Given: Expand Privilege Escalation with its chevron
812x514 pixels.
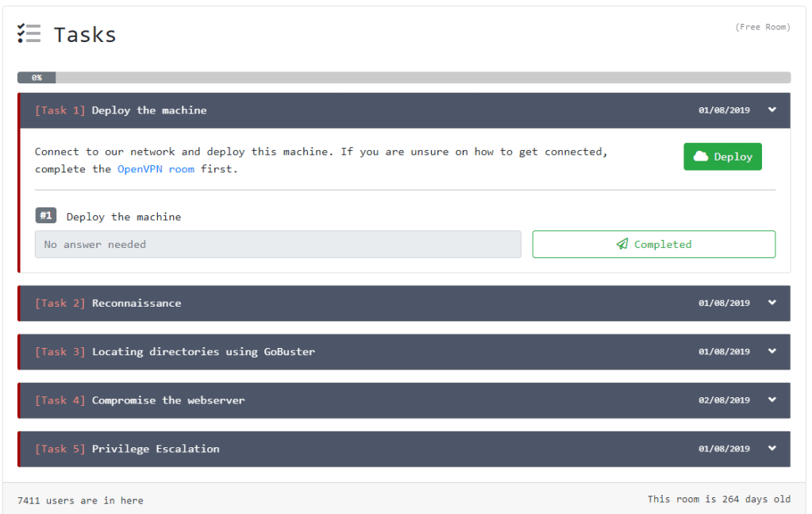Looking at the screenshot, I should (x=772, y=449).
